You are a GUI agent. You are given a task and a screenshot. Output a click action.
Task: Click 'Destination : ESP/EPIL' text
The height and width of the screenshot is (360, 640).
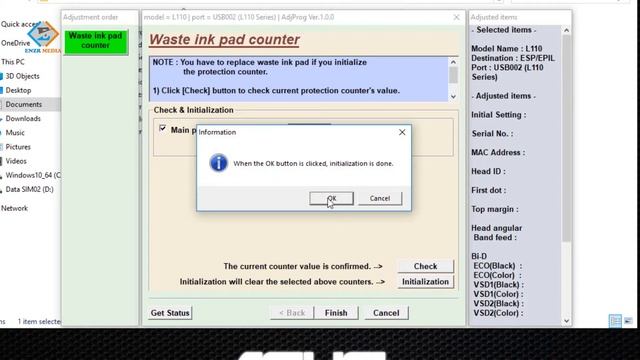click(x=513, y=58)
